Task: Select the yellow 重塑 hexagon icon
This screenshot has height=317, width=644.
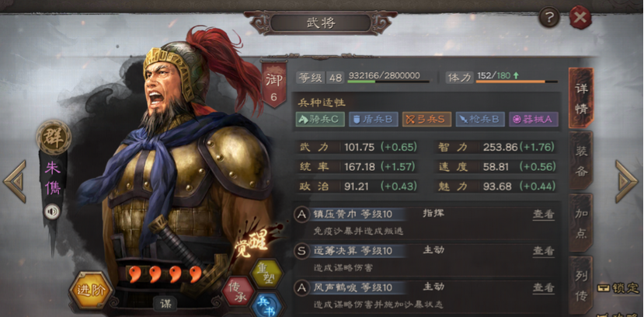Action: [x=266, y=273]
